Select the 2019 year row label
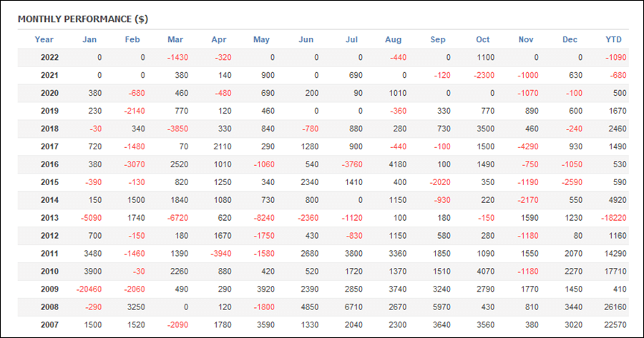Viewport: 644px width, 338px height. point(49,111)
